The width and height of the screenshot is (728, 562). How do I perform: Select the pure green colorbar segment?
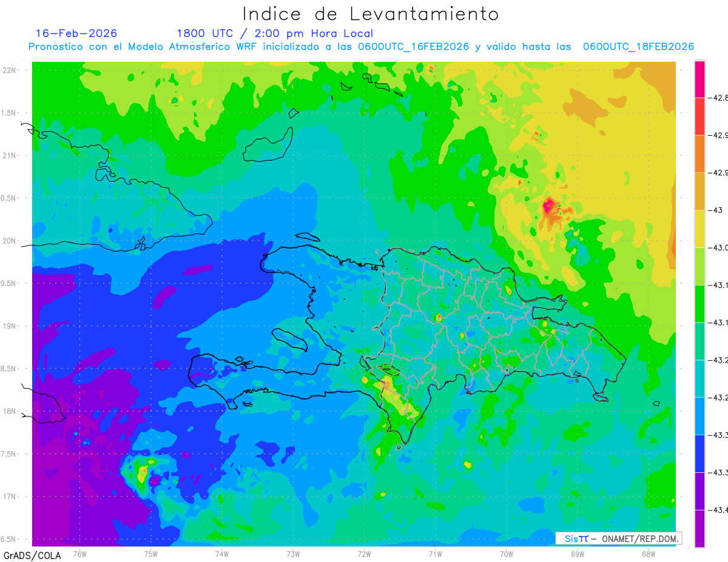[x=699, y=304]
